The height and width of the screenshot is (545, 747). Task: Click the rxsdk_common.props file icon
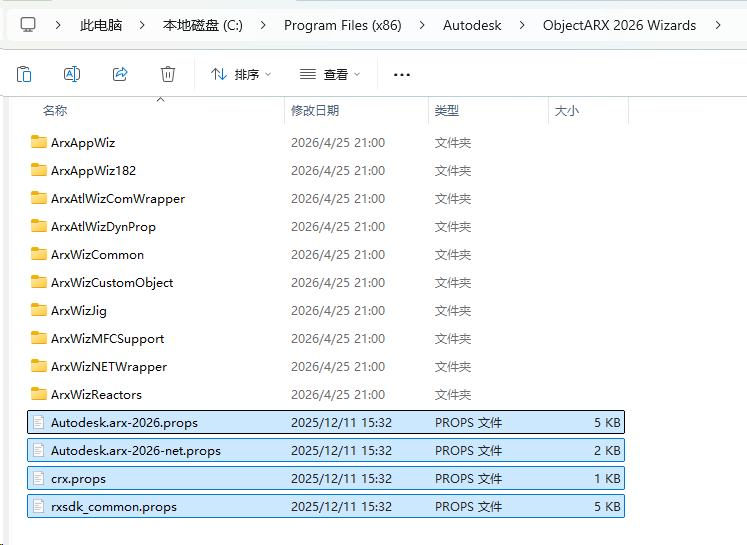39,506
